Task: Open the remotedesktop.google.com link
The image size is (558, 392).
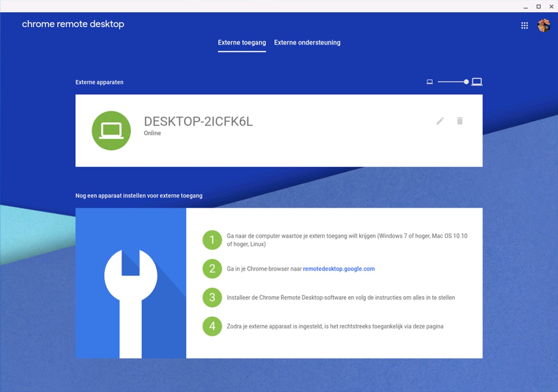Action: click(x=339, y=269)
